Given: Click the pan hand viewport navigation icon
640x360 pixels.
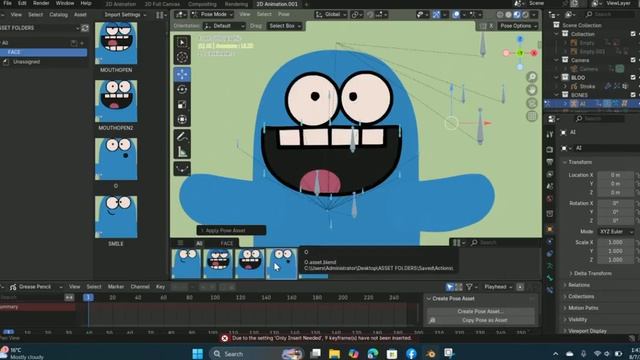Looking at the screenshot, I should (531, 90).
